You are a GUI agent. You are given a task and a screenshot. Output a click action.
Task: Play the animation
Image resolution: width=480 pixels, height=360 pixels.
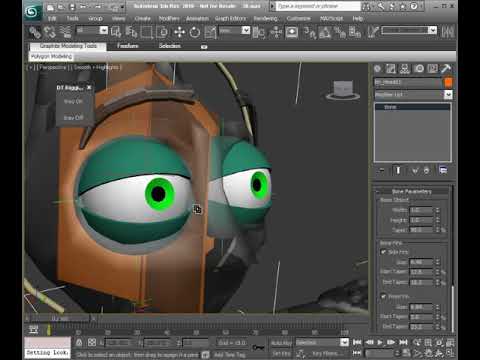[380, 343]
